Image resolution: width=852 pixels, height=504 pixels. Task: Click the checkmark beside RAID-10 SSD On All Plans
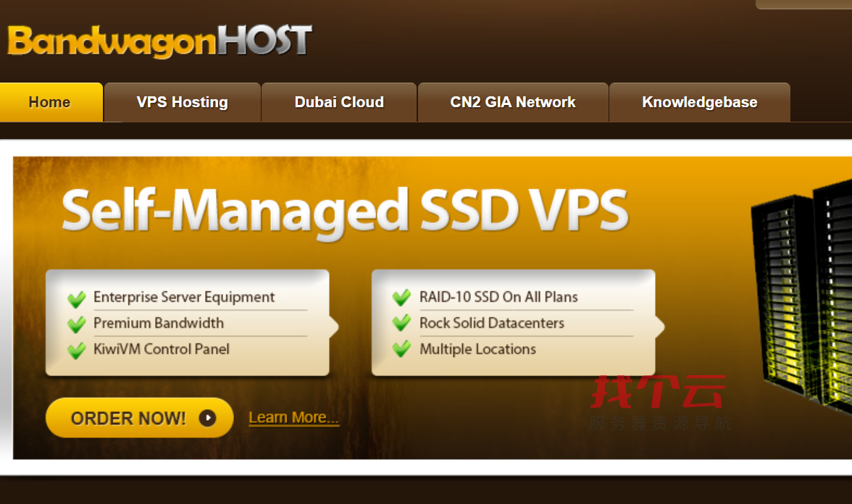click(x=401, y=297)
